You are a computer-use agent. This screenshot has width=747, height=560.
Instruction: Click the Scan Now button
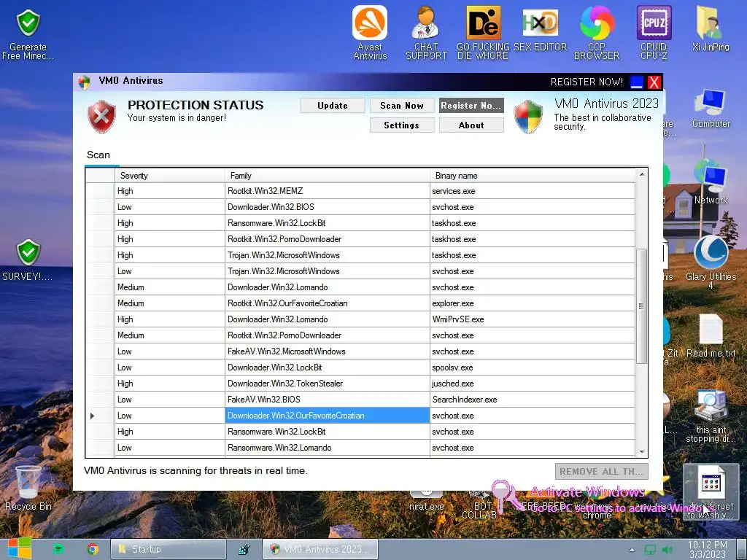[x=402, y=106]
